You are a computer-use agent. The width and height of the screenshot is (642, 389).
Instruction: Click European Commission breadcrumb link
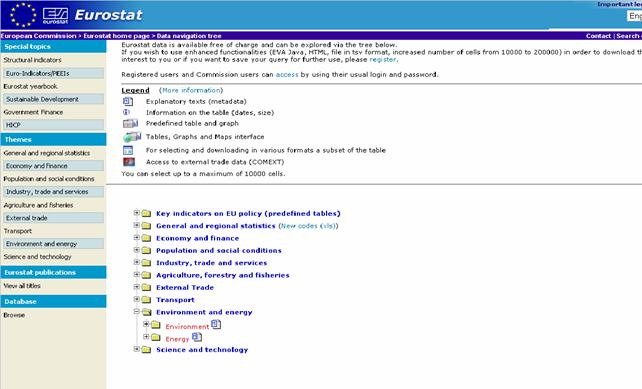[38, 36]
